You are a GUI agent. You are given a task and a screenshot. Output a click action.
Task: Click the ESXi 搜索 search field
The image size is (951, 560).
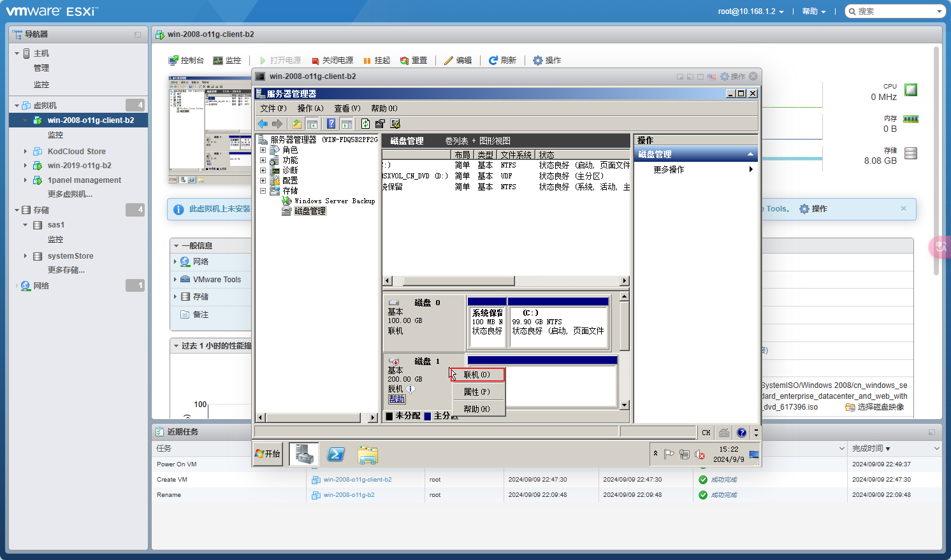click(x=894, y=11)
